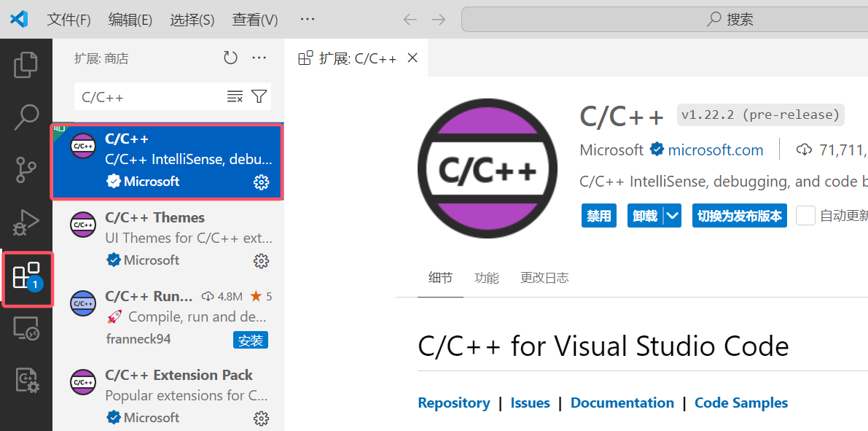Image resolution: width=868 pixels, height=431 pixels.
Task: Open the 文件(F) menu
Action: pos(69,20)
